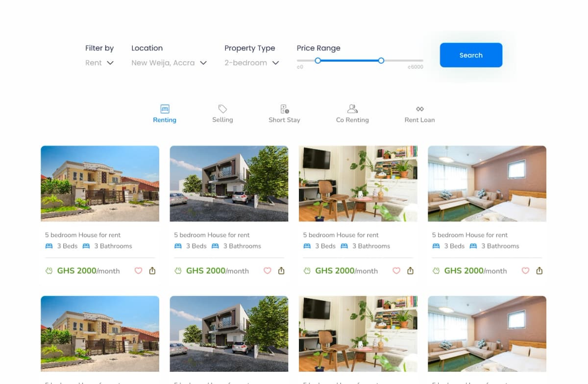The width and height of the screenshot is (588, 384).
Task: Click the bed icon beside '3 Beds' on the top-row grey house card
Action: click(x=178, y=246)
